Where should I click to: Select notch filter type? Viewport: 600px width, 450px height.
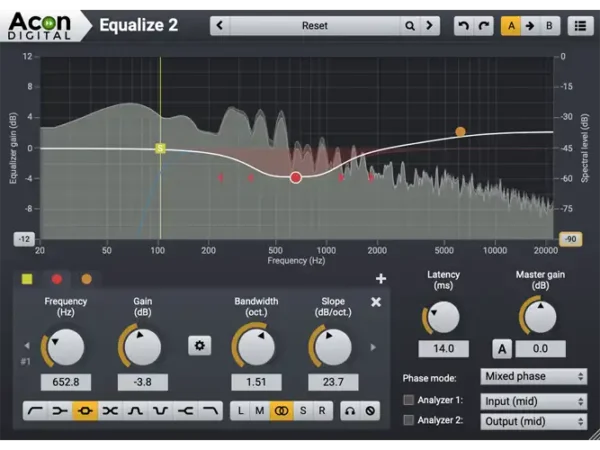pyautogui.click(x=160, y=411)
